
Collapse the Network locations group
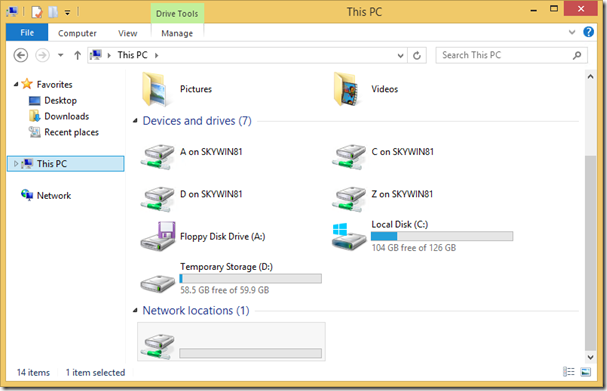point(135,310)
